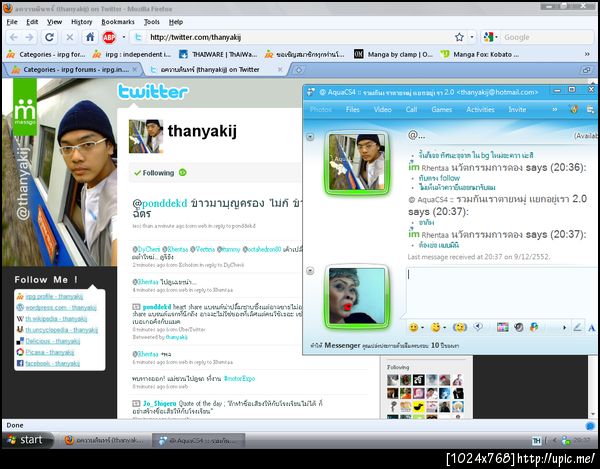Go back using Firefox back arrow

point(14,37)
